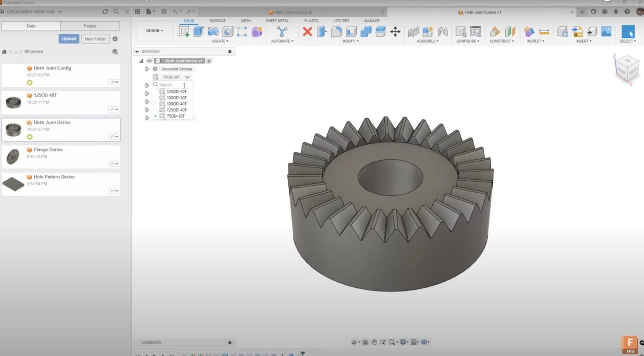Open the 75OD-30T configuration dropdown
644x356 pixels.
click(x=187, y=77)
